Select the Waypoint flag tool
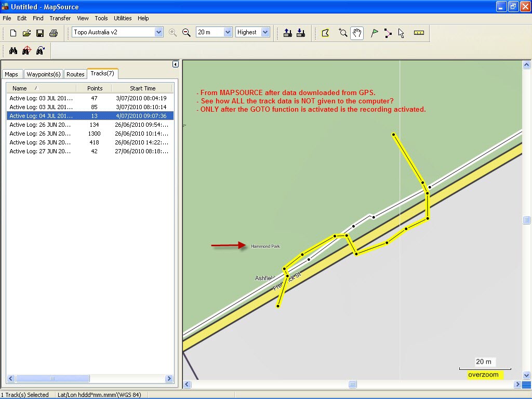 click(x=374, y=33)
